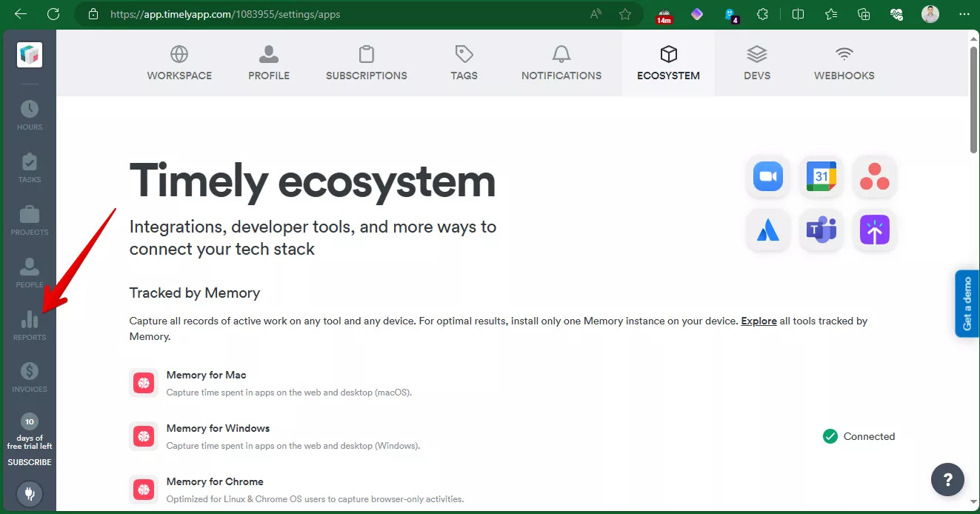Click the Atlassian integration icon
Viewport: 980px width, 514px height.
[768, 230]
